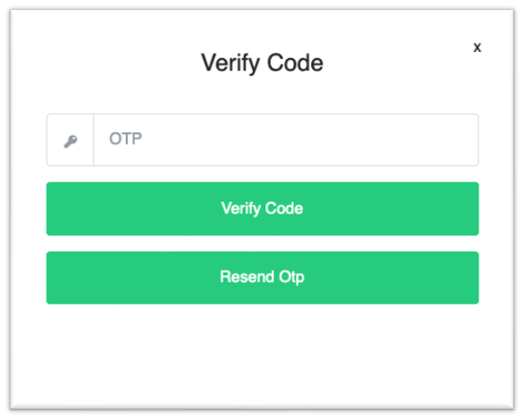This screenshot has width=524, height=420.
Task: Request a new code with Resend Otp
Action: coord(262,278)
